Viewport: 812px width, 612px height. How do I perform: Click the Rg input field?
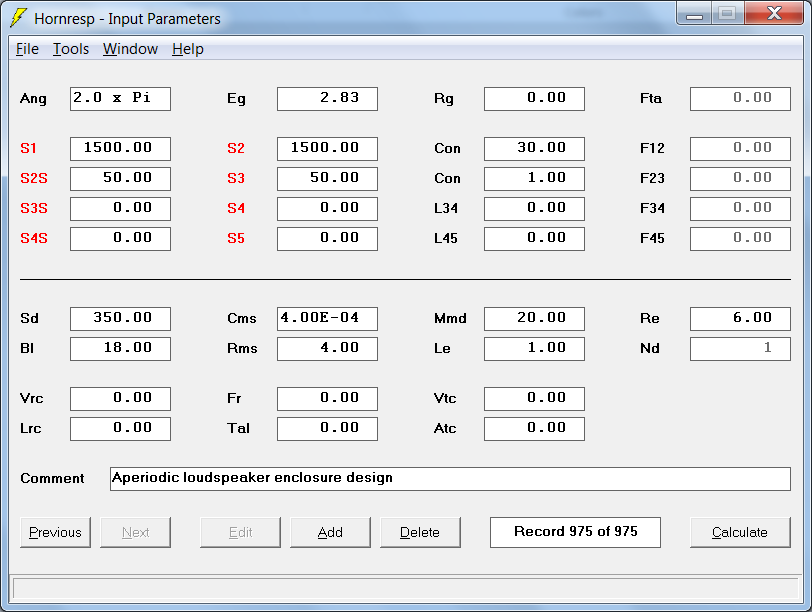[534, 99]
